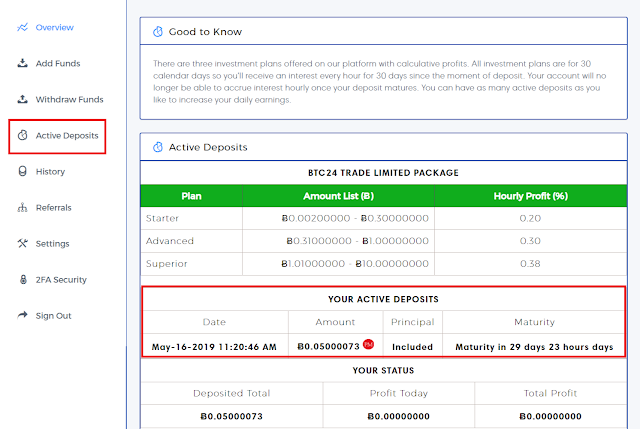Open the Overview menu item
This screenshot has height=429, width=640.
pyautogui.click(x=54, y=27)
